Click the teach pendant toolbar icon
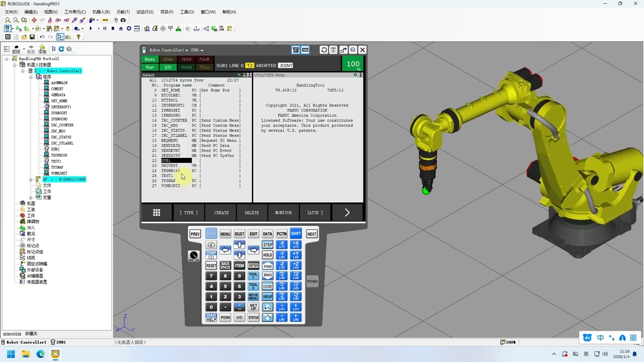 8,29
